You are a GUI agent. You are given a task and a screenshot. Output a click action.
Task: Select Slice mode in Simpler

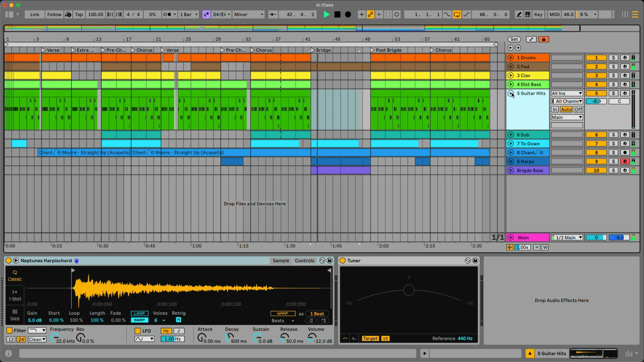tap(15, 315)
